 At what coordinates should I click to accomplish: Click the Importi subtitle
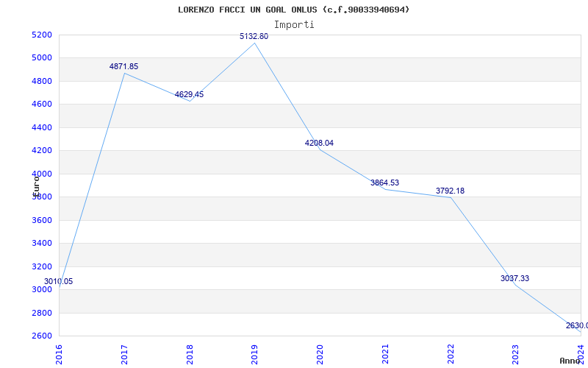294,25
